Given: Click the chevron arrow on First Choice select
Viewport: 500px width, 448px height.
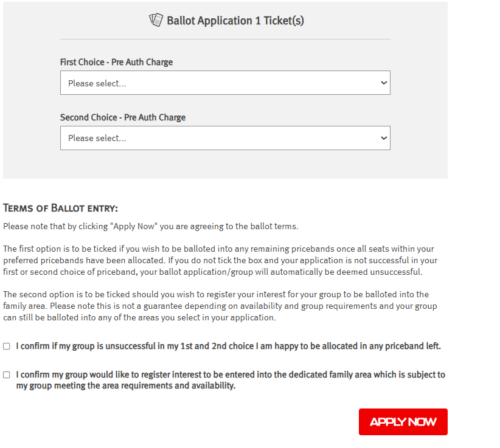Looking at the screenshot, I should (384, 83).
